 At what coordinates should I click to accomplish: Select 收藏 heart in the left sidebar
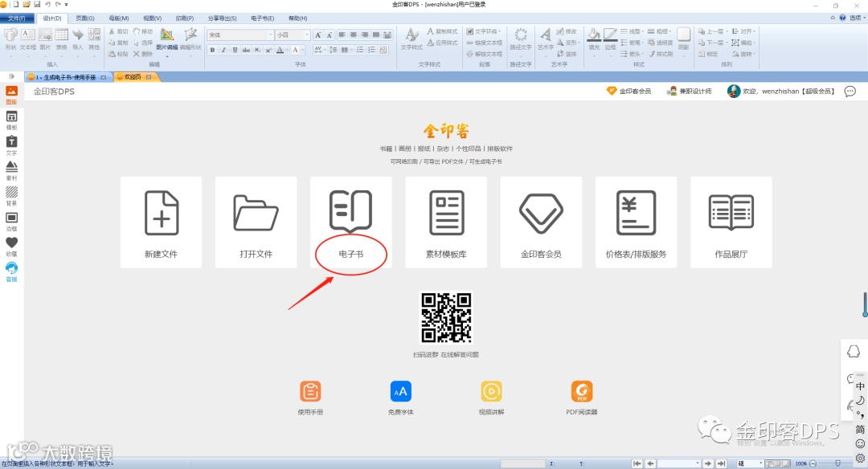pyautogui.click(x=11, y=247)
